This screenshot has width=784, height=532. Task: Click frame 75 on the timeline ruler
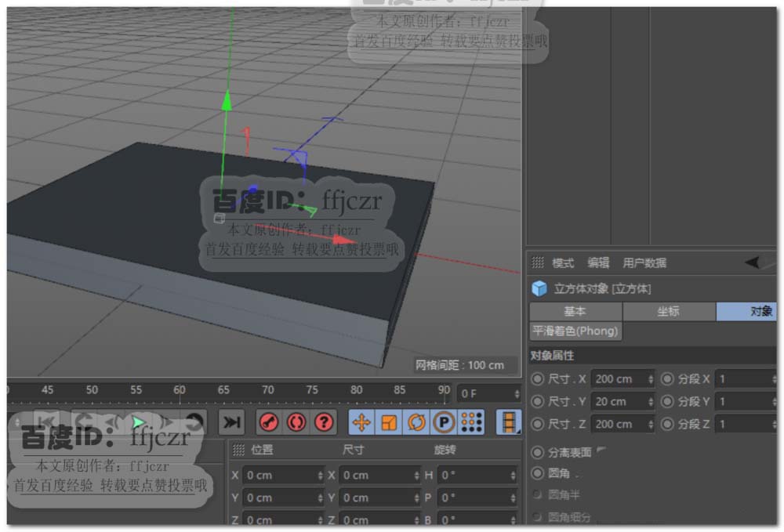[x=312, y=390]
